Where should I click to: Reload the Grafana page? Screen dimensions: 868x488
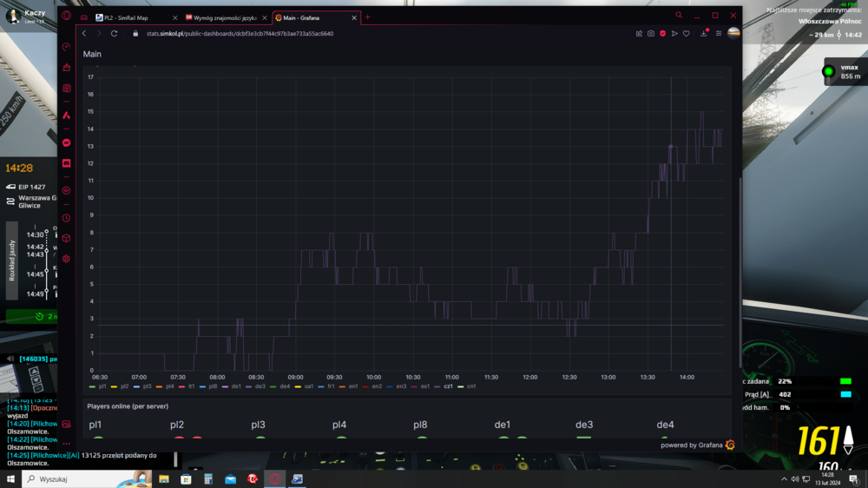[114, 34]
